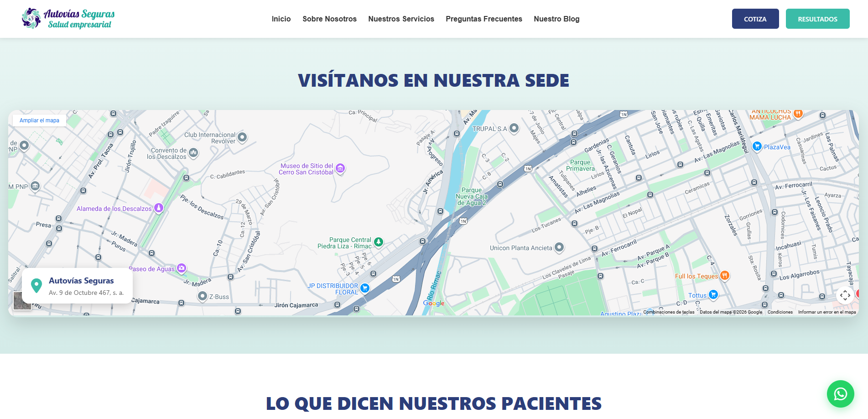Click the Anticuchos Mama Lucha restaurant marker
Viewport: 868px width, 419px height.
pos(799,114)
